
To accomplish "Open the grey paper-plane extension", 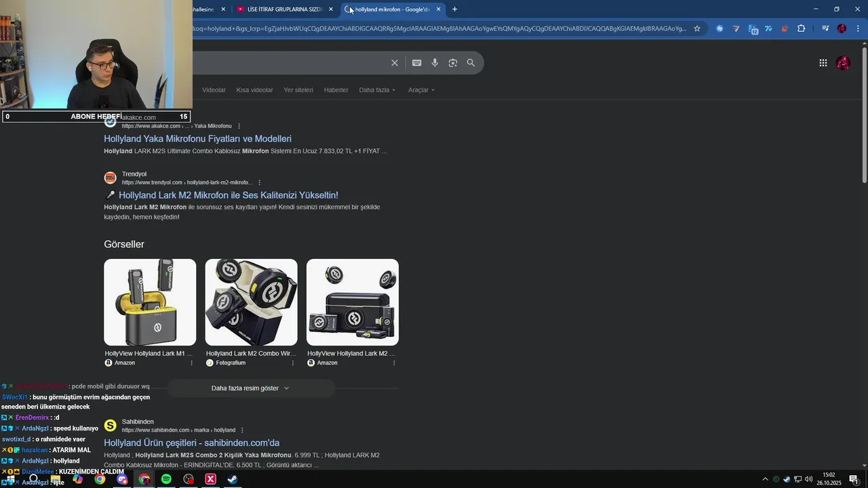I will tap(736, 28).
